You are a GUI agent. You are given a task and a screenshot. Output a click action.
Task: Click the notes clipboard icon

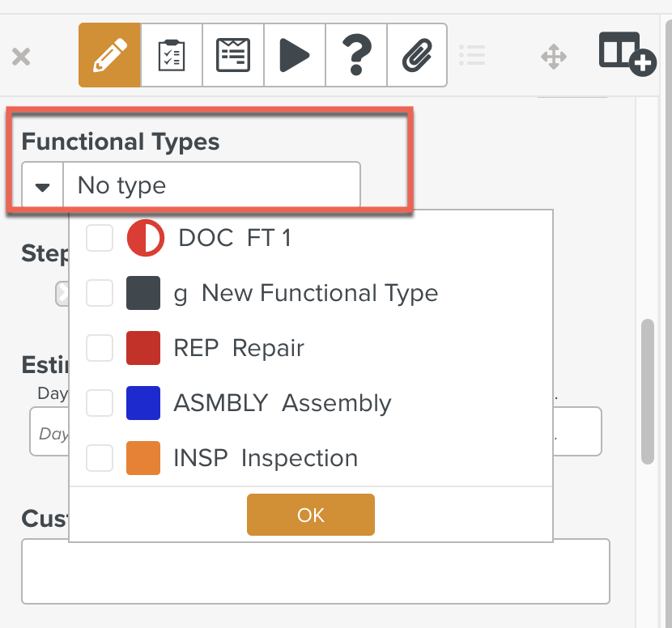click(x=232, y=55)
